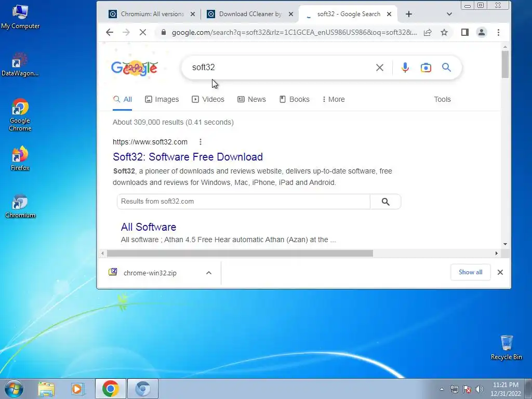Dismiss the downloads bar

click(500, 272)
